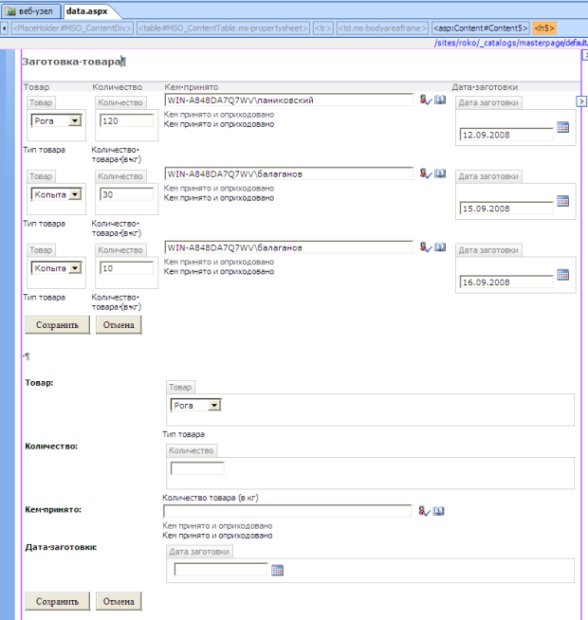Open address book icon in bottom form

[439, 511]
